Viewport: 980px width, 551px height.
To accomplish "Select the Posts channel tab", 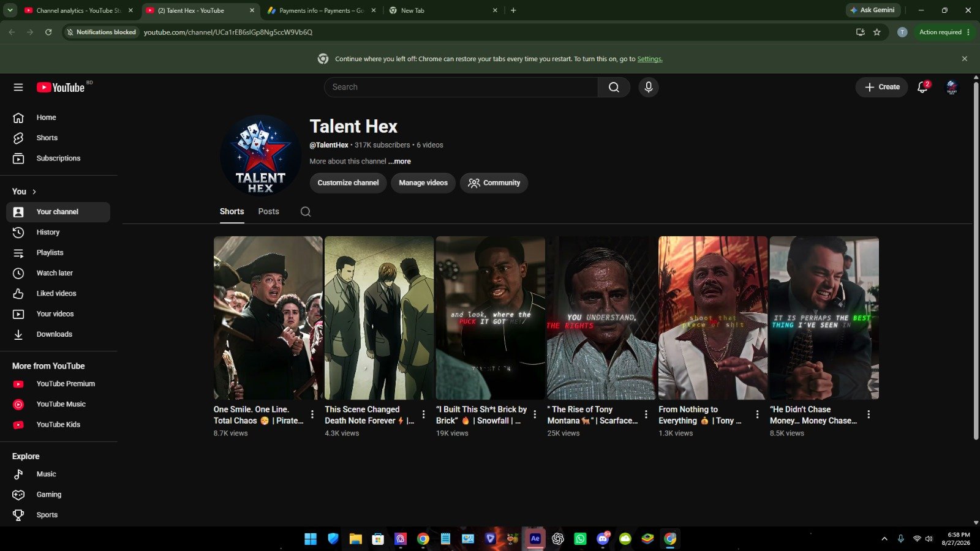I will coord(268,211).
